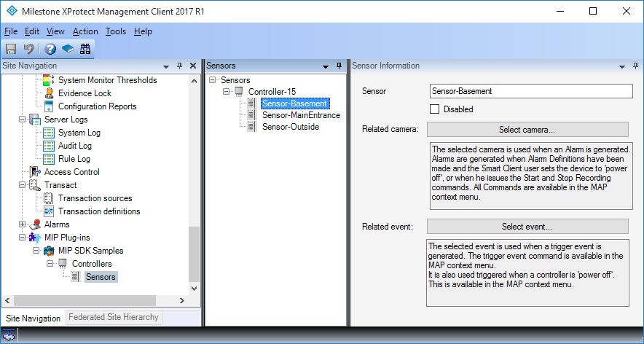644x344 pixels.
Task: Click the System Monitor Thresholds icon
Action: 49,80
